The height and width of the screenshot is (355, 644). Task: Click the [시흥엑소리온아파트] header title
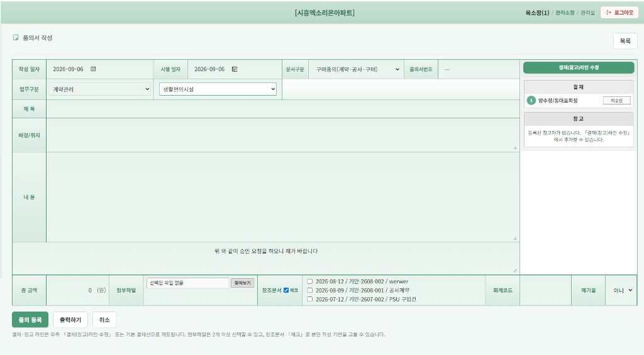(325, 13)
